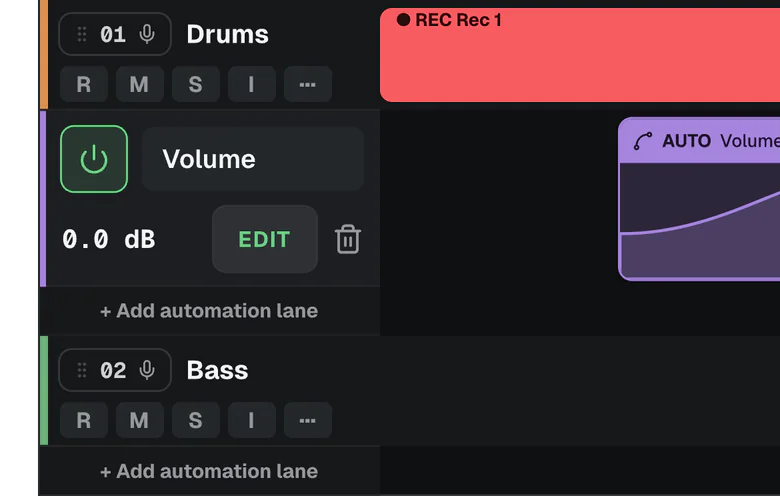Mute the Bass track

click(140, 420)
